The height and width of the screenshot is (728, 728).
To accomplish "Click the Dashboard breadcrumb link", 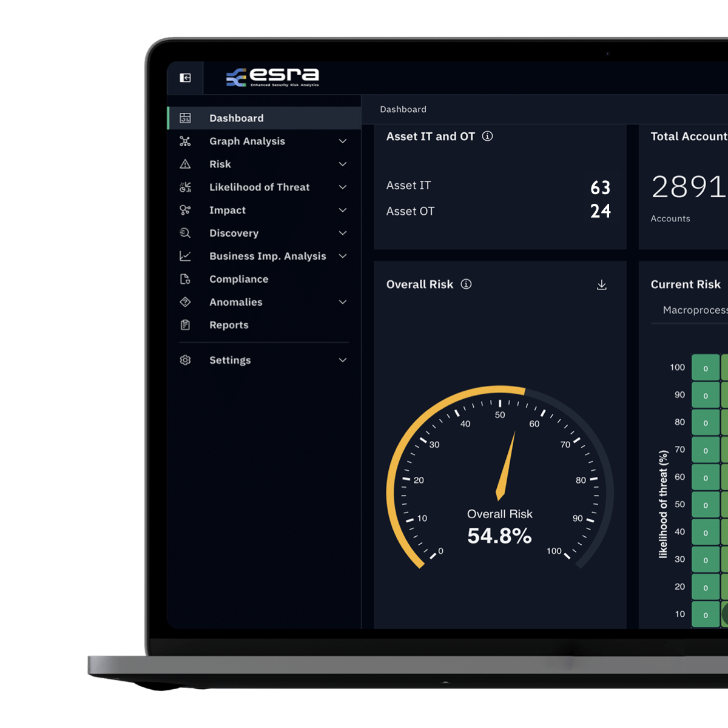I will (x=403, y=110).
